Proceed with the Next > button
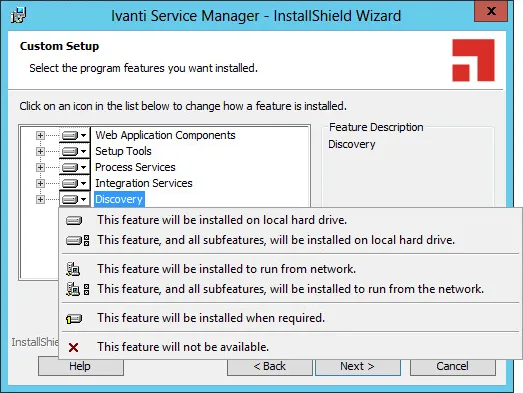This screenshot has width=523, height=393. pos(358,366)
